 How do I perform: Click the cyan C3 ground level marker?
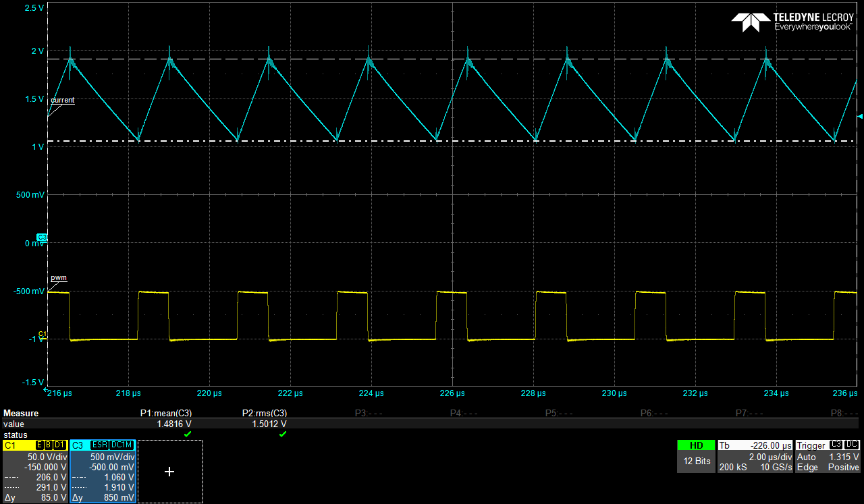click(41, 237)
